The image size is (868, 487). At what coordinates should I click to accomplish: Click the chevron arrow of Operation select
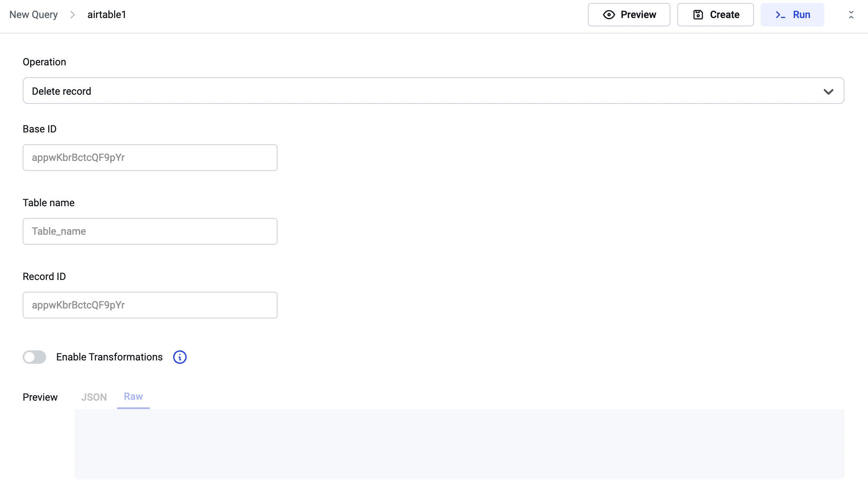click(828, 91)
